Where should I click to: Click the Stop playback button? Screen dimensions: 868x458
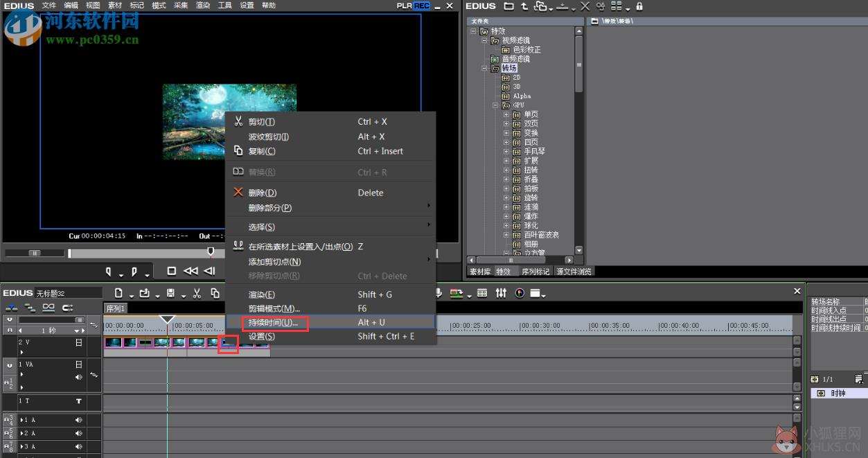[172, 271]
